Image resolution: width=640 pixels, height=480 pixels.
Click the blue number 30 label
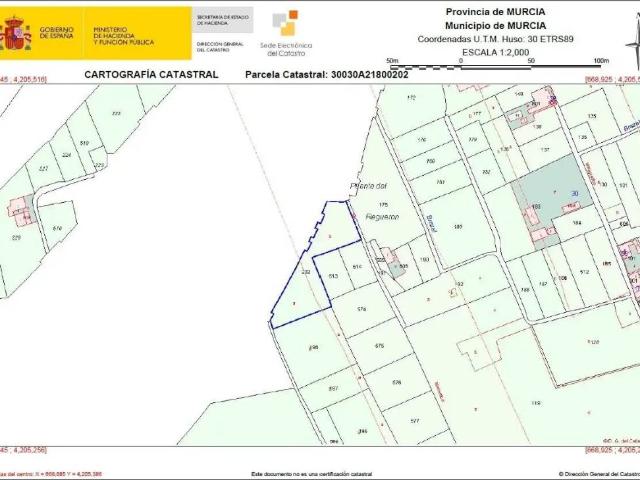(x=575, y=193)
